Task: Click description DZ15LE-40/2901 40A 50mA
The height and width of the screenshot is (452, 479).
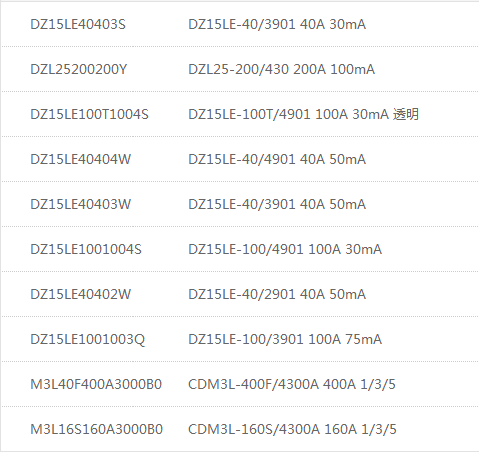Action: point(277,294)
